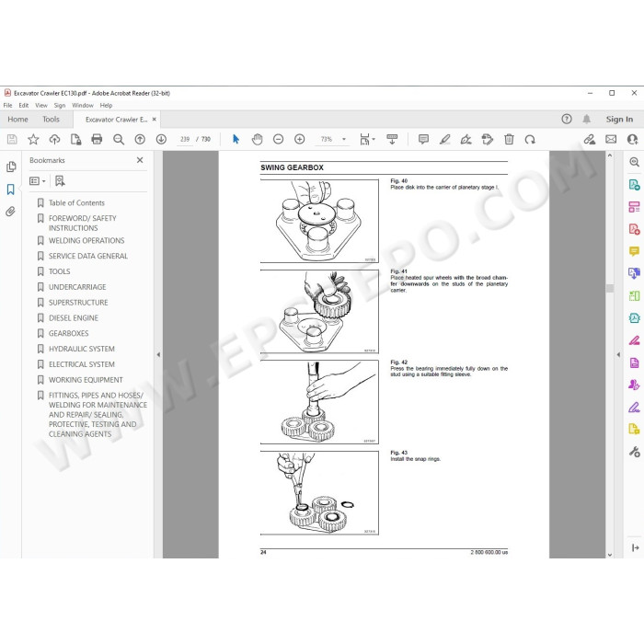Add a sticky note comment

(423, 140)
